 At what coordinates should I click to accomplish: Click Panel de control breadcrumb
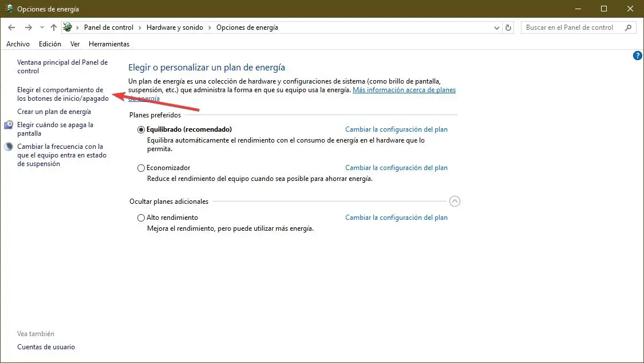pyautogui.click(x=109, y=27)
